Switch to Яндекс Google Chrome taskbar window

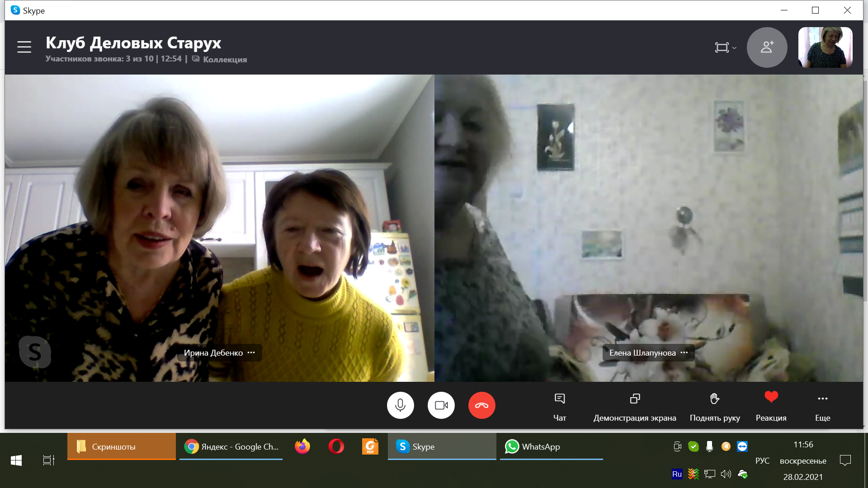pyautogui.click(x=231, y=447)
